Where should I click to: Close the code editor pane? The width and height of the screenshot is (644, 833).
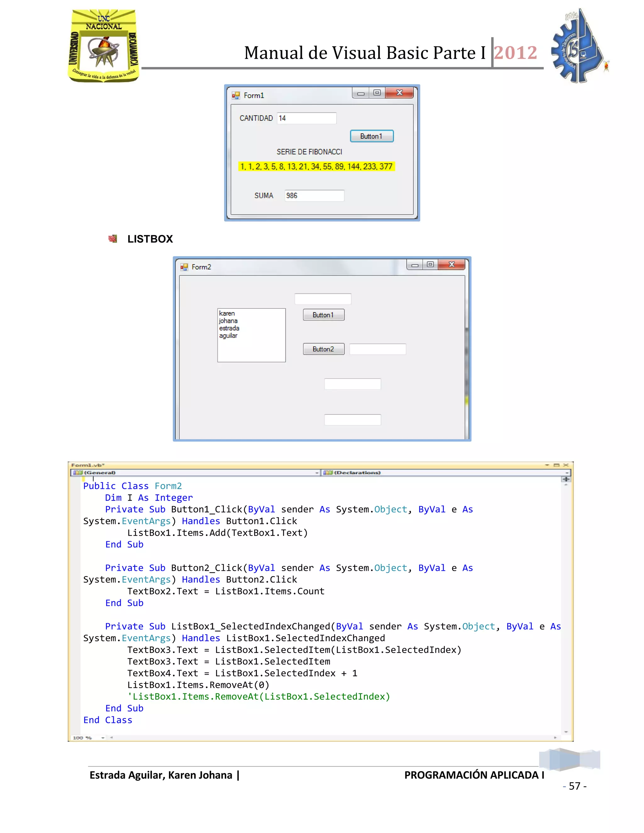click(x=566, y=465)
